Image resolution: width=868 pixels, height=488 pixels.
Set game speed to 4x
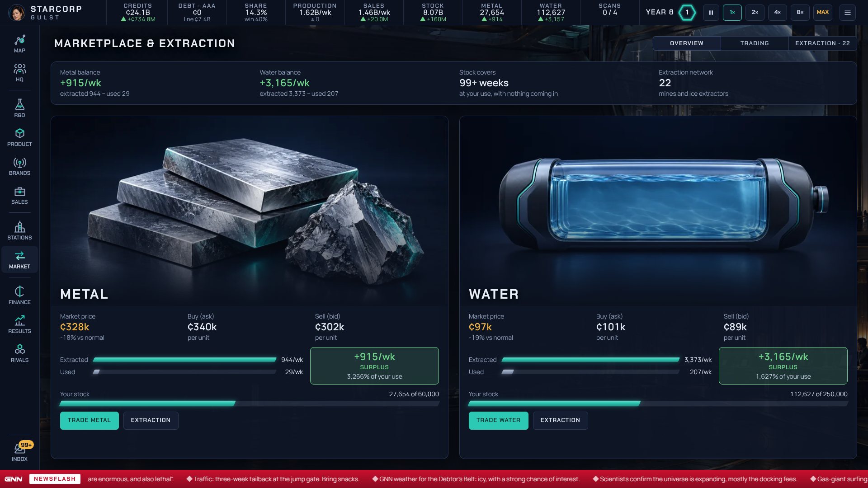[x=777, y=13]
